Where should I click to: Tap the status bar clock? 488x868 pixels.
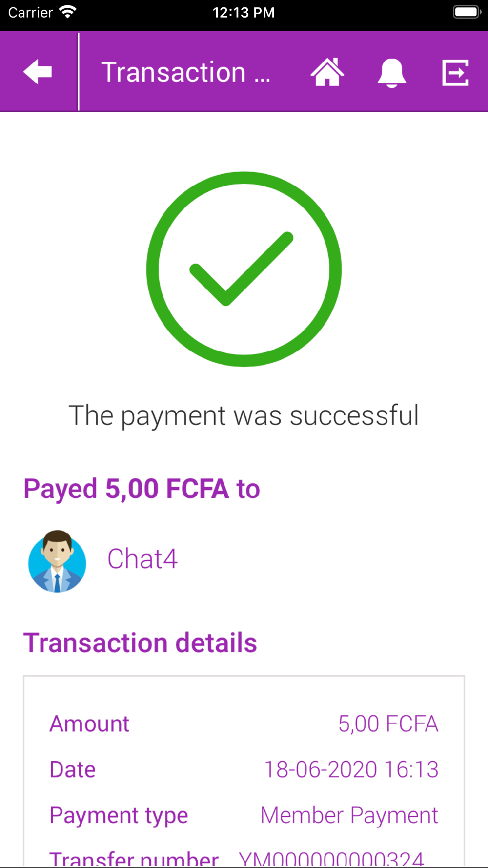pyautogui.click(x=244, y=12)
